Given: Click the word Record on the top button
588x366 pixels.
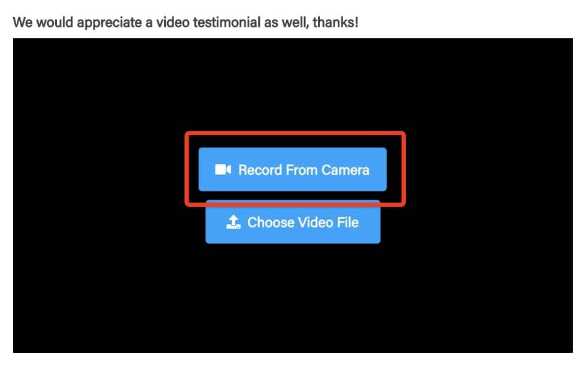Looking at the screenshot, I should pos(260,170).
